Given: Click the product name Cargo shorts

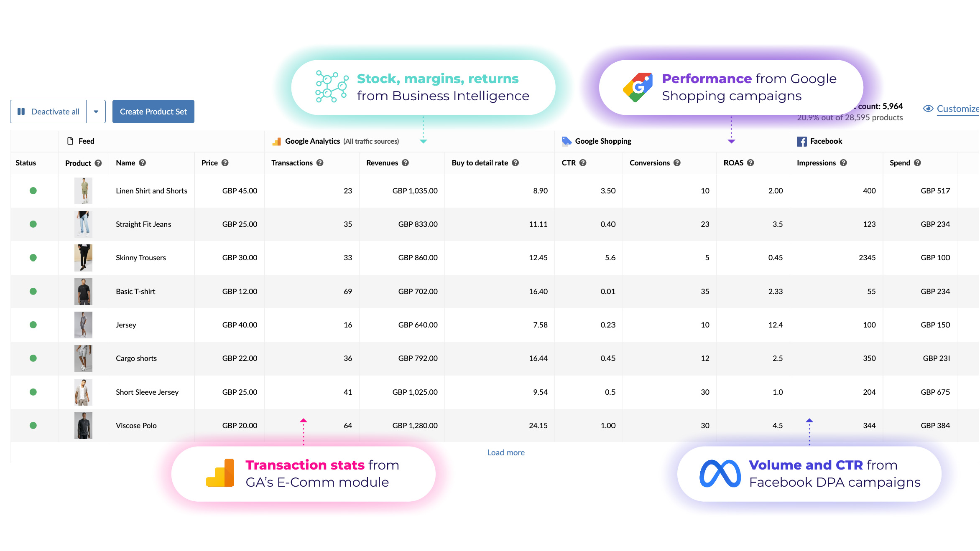Looking at the screenshot, I should pos(136,358).
